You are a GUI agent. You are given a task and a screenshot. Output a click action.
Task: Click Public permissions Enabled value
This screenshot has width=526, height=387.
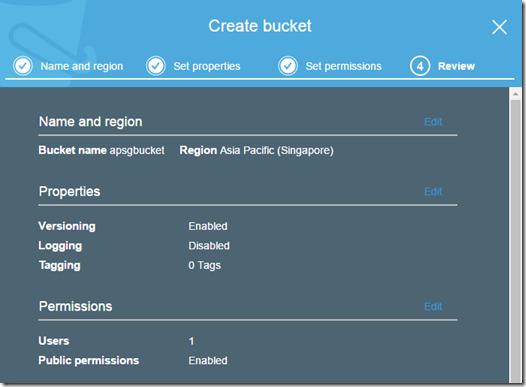(x=208, y=361)
